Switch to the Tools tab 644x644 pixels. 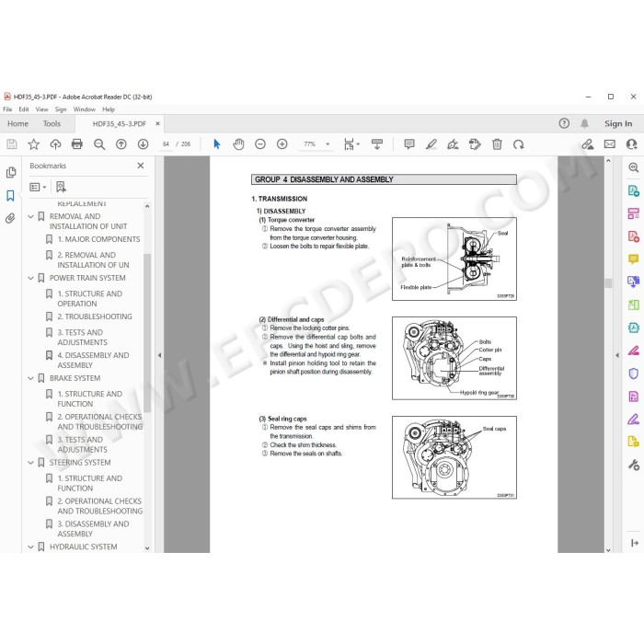click(52, 123)
